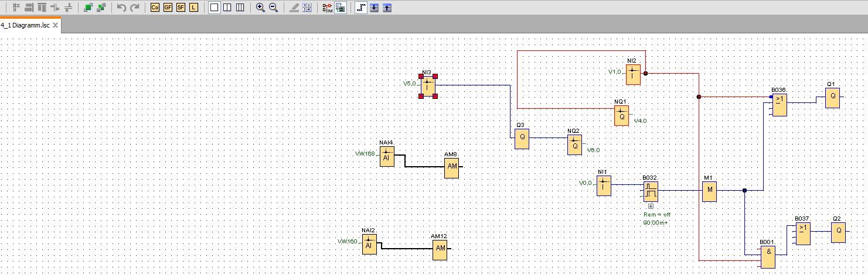Switch to single window view
This screenshot has width=868, height=275.
[215, 8]
